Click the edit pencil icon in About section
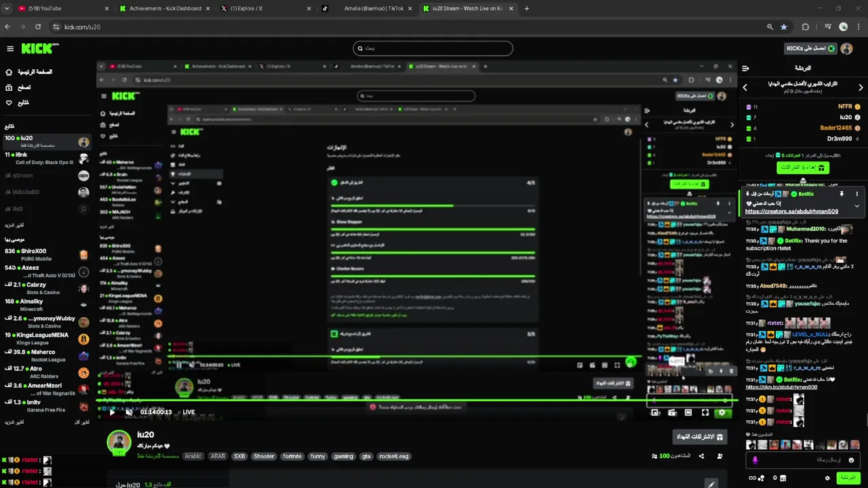The height and width of the screenshot is (488, 868). [x=711, y=484]
